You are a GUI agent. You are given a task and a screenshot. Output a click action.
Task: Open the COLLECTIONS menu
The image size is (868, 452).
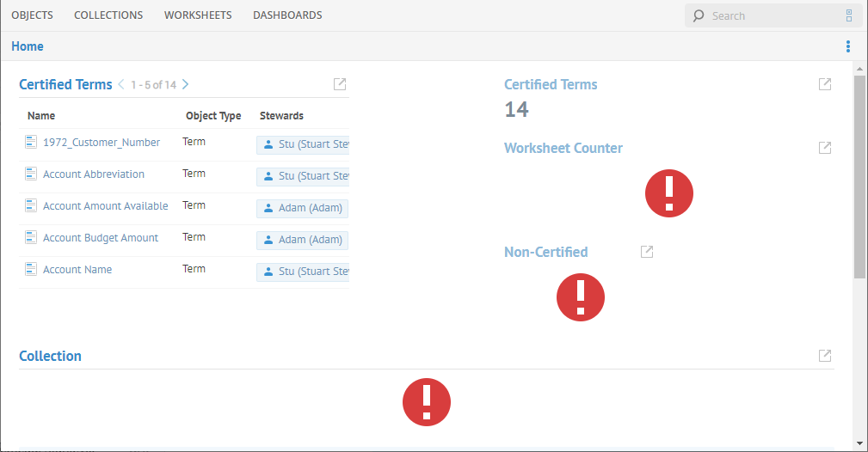108,15
